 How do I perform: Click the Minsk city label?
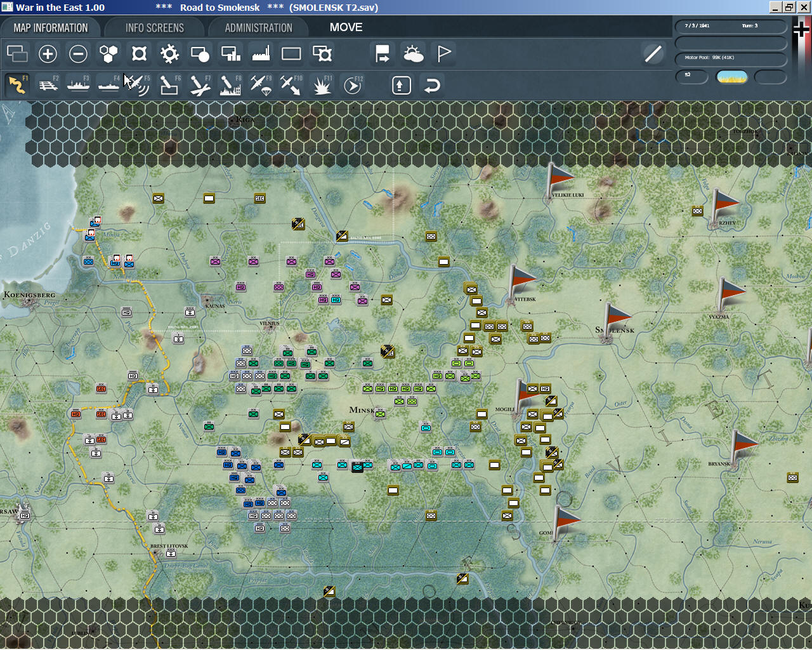362,410
